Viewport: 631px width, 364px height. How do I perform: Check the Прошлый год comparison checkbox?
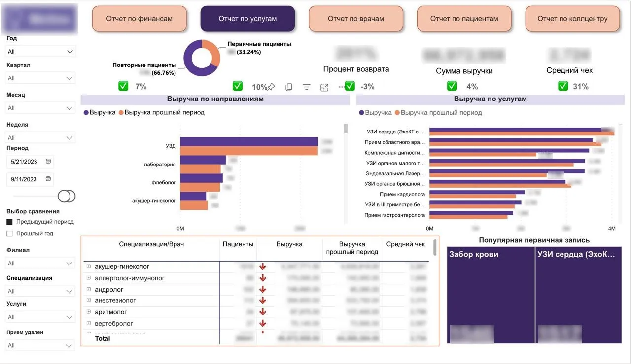coord(9,233)
